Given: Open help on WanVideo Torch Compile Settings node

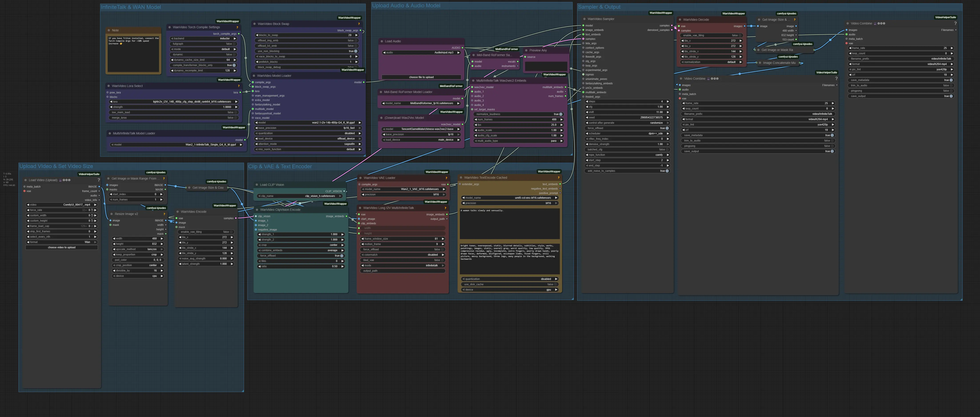Looking at the screenshot, I should coord(237,27).
